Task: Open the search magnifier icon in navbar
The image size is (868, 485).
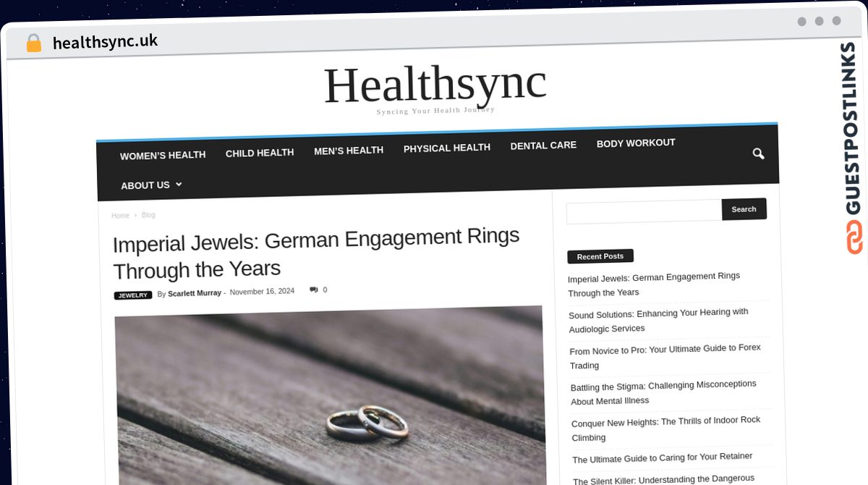Action: [758, 153]
